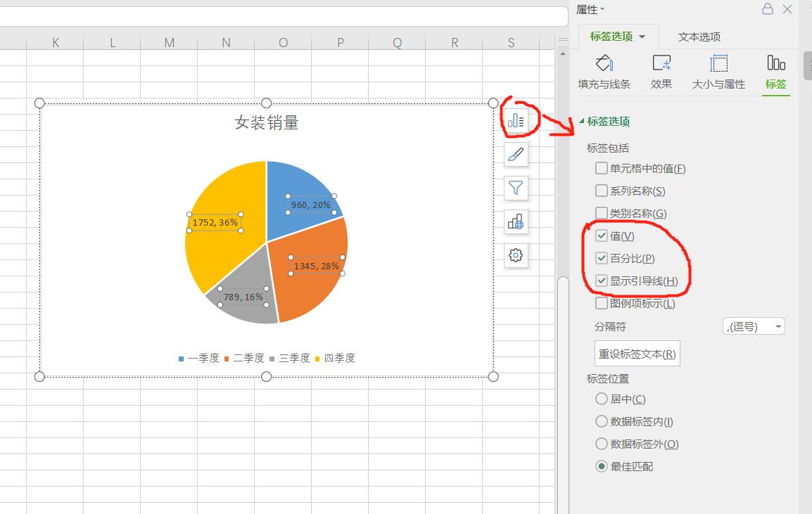Select the data label 960, 20%
The image size is (812, 514).
pos(311,205)
